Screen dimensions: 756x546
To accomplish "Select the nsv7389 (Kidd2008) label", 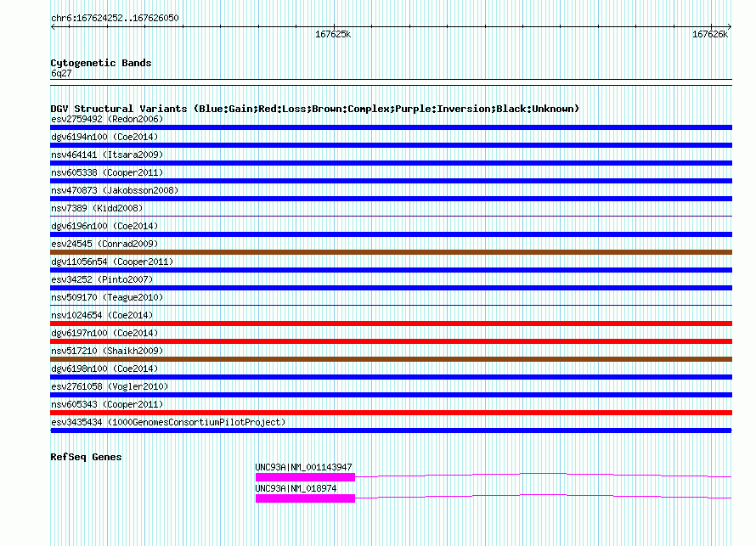I will click(97, 208).
